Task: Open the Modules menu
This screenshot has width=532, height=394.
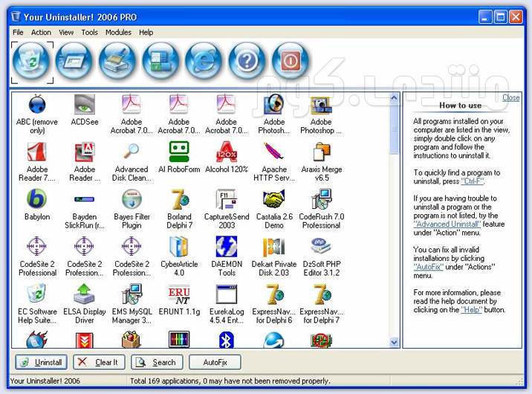Action: point(118,33)
